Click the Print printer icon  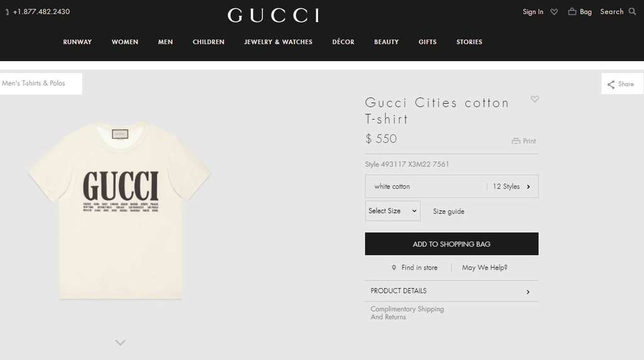(x=516, y=141)
